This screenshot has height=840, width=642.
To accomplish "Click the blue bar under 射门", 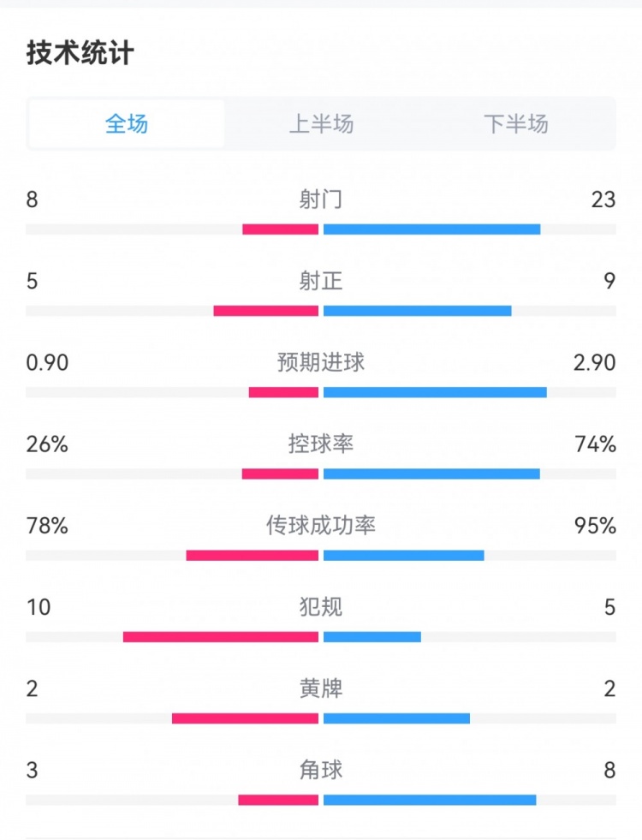I will (431, 229).
